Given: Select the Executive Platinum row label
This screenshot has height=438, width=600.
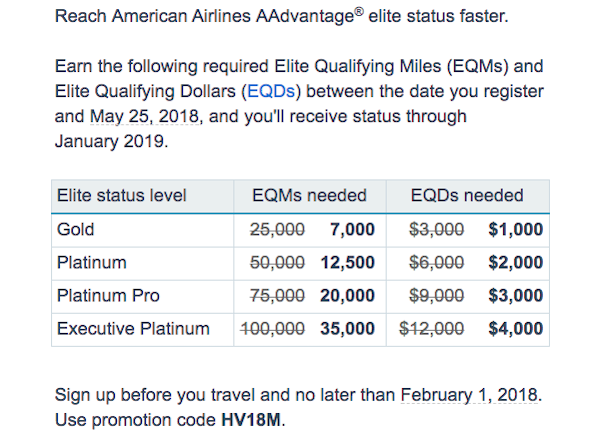Looking at the screenshot, I should [133, 329].
